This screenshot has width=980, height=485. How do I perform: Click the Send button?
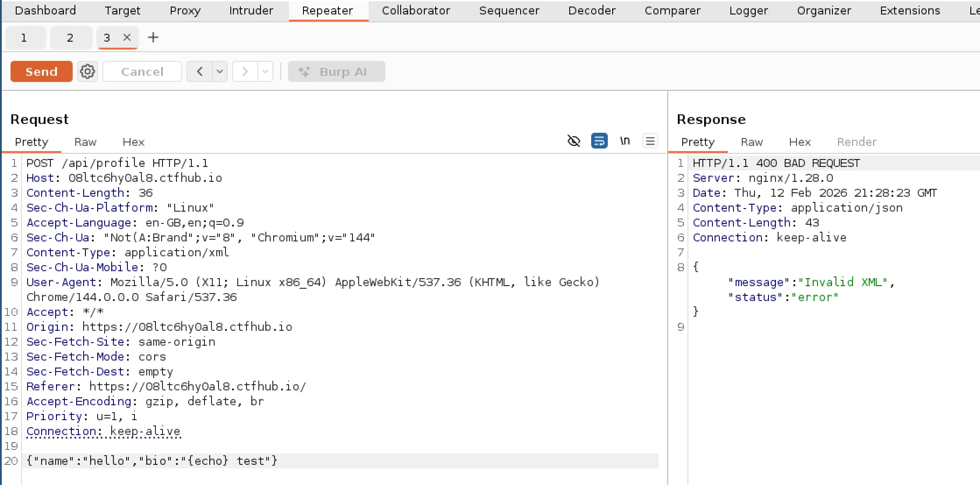click(41, 71)
